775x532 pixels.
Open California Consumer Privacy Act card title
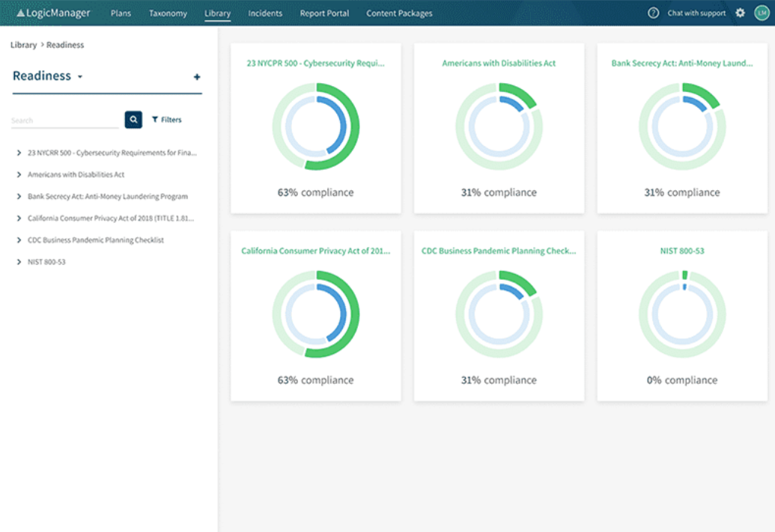(315, 251)
